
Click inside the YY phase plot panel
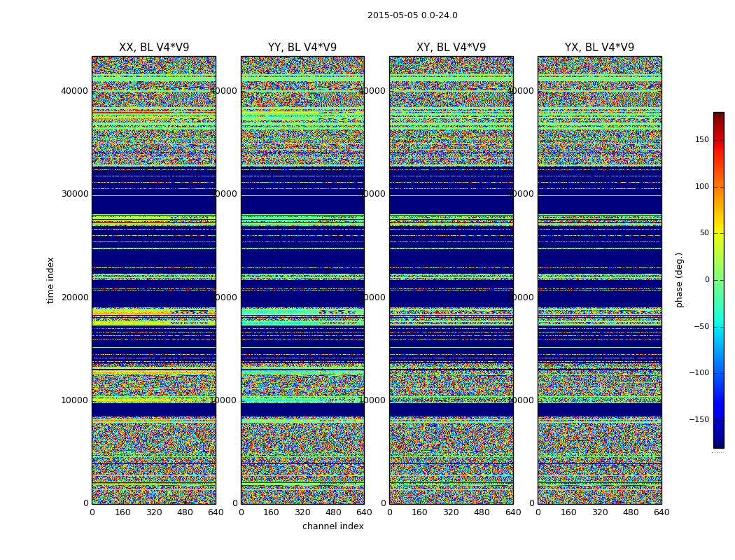(302, 280)
